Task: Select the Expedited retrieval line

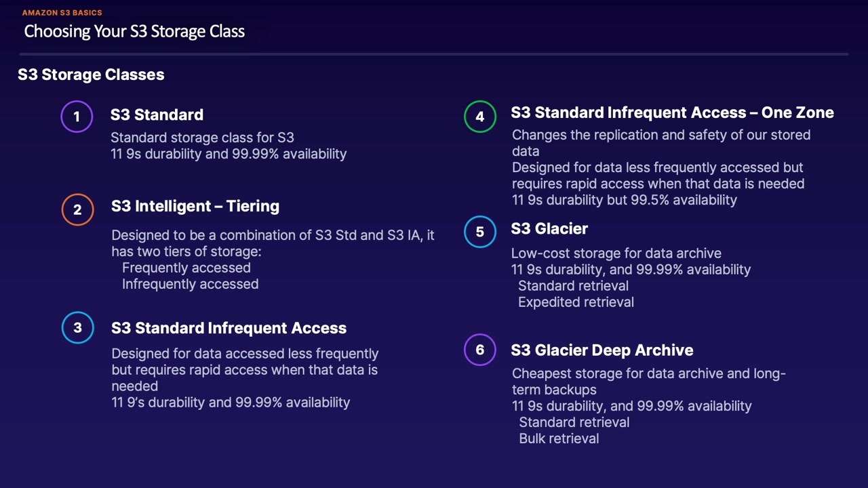Action: tap(576, 302)
